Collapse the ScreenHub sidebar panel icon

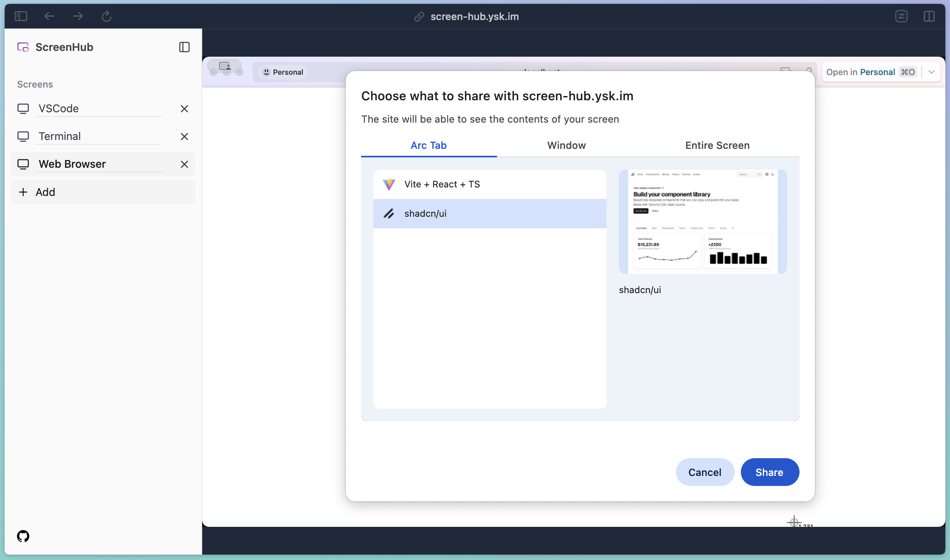(x=184, y=47)
